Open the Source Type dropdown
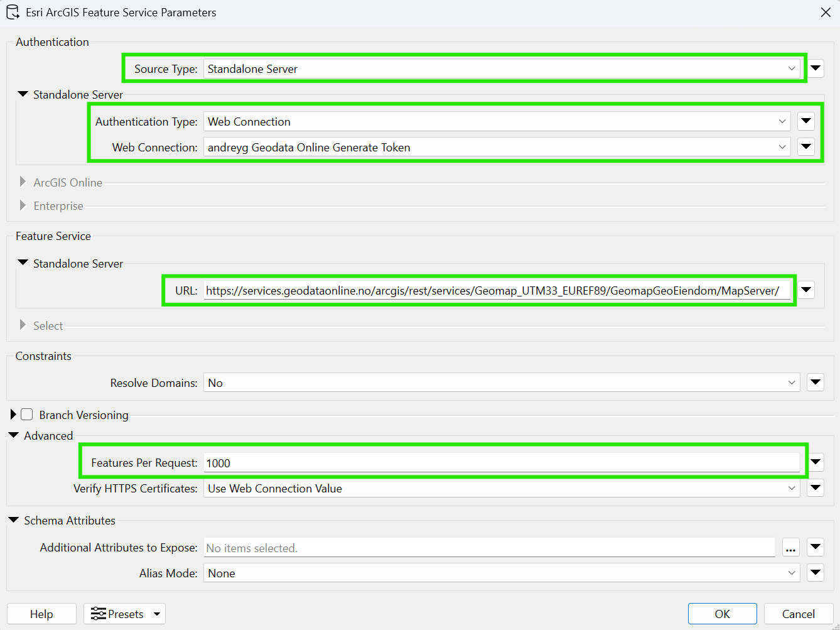840x630 pixels. pyautogui.click(x=502, y=68)
